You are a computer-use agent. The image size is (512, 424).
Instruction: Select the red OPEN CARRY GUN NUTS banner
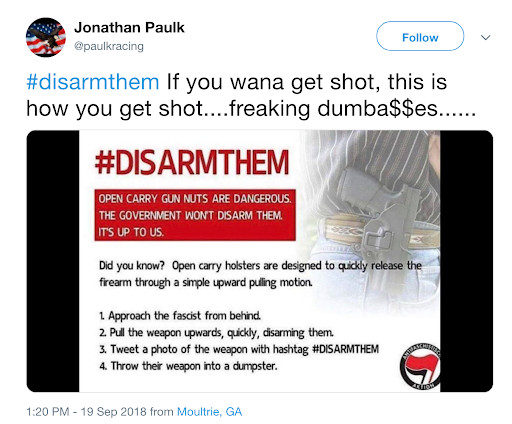point(195,215)
